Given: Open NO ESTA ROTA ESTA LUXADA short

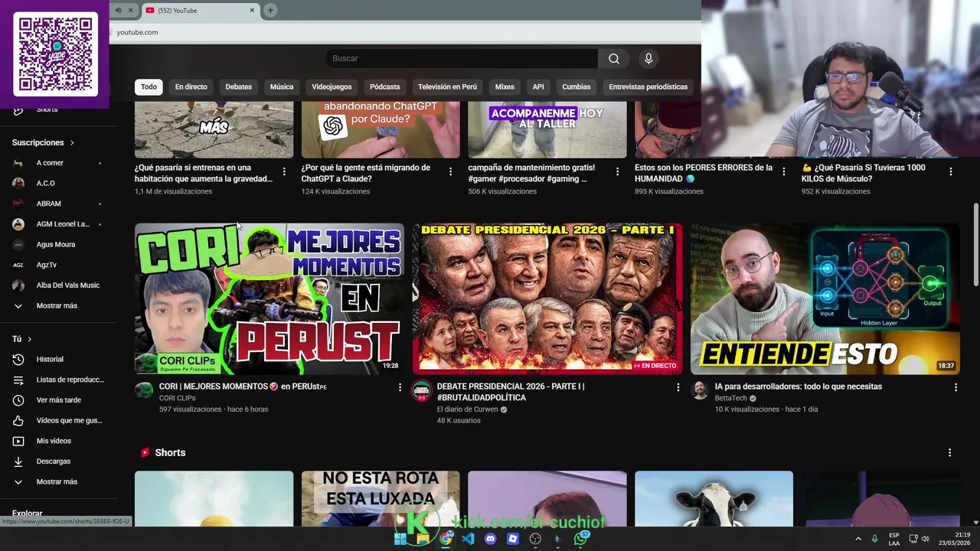Looking at the screenshot, I should tap(381, 499).
